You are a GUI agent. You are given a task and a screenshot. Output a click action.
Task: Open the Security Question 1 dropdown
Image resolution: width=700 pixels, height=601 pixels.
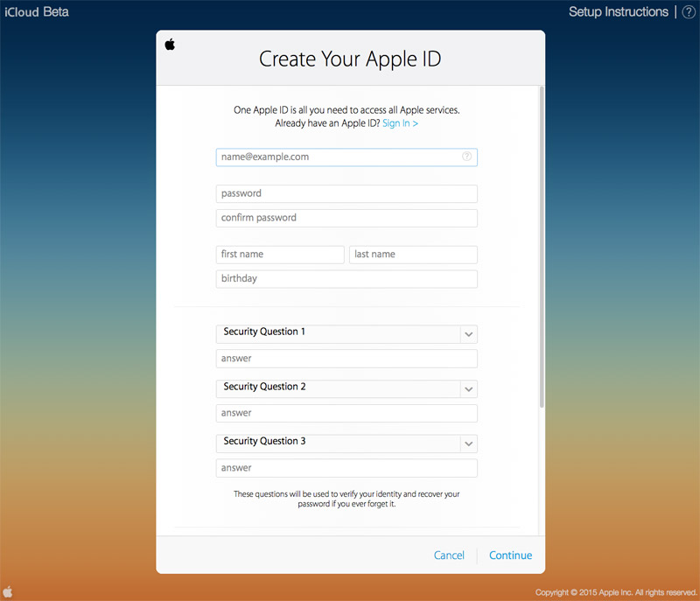pos(346,333)
